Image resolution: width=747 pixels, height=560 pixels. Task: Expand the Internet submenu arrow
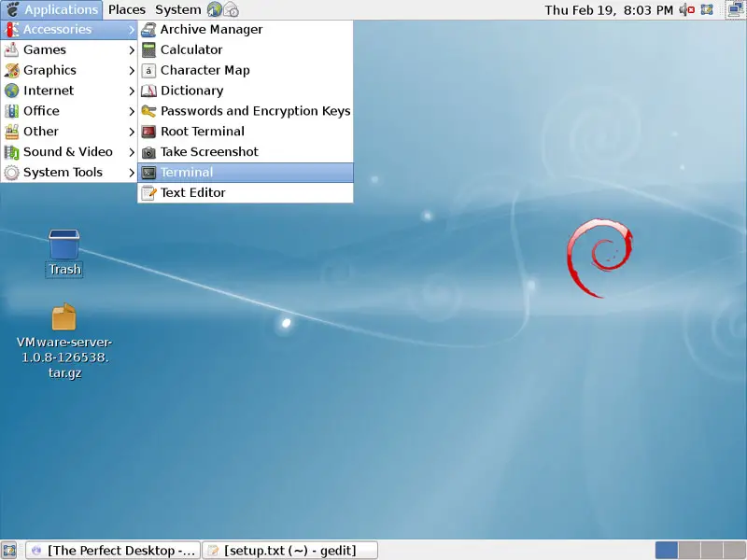(x=132, y=91)
